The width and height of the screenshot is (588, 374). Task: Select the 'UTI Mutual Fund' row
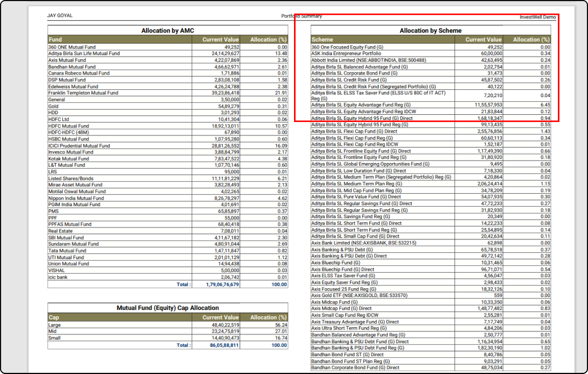pos(168,257)
